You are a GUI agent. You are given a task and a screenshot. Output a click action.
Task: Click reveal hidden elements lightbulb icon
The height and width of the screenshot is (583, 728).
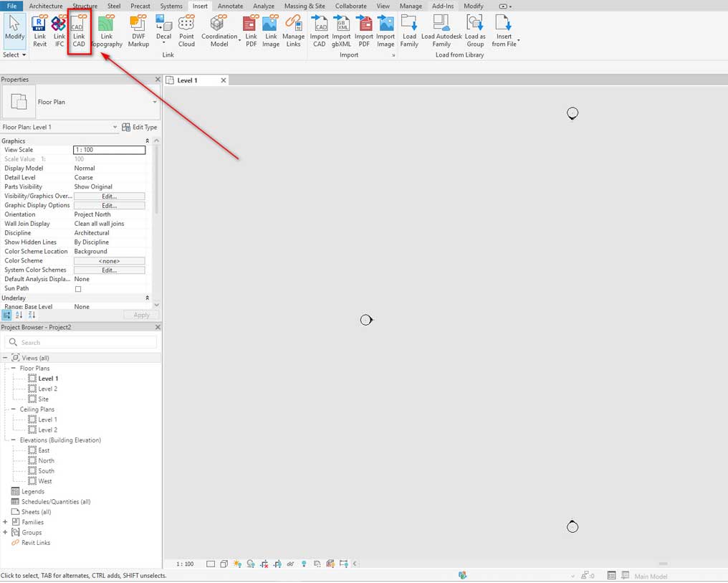304,564
